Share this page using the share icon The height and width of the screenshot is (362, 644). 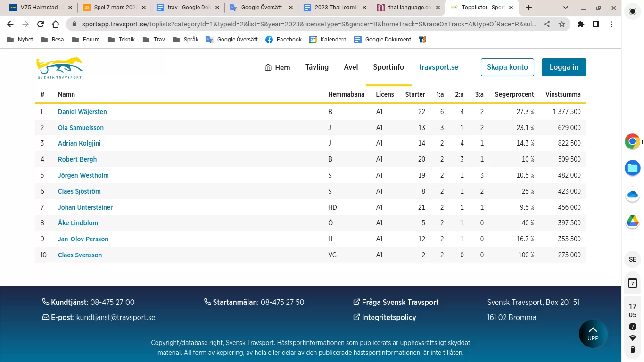547,25
